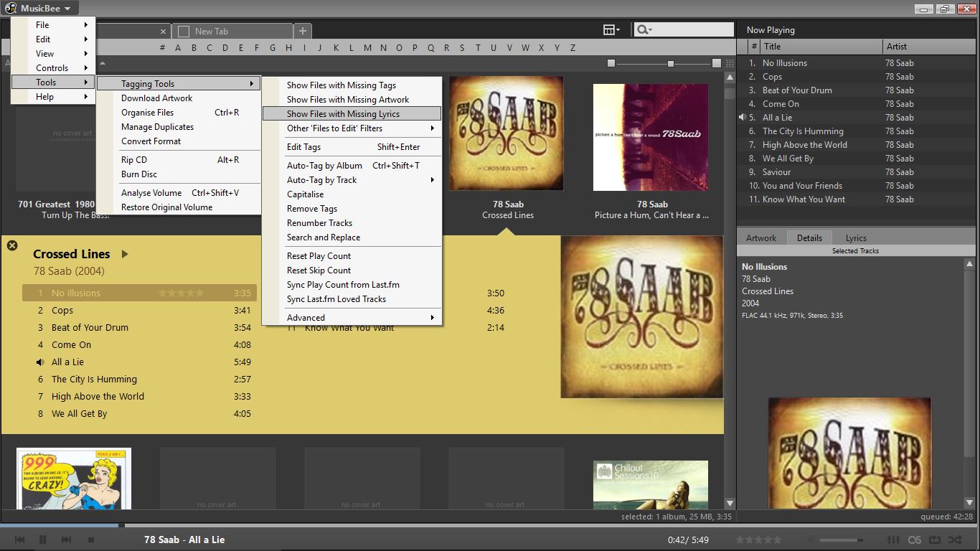Rate No Illusions with the row stars
The image size is (980, 551).
click(181, 293)
